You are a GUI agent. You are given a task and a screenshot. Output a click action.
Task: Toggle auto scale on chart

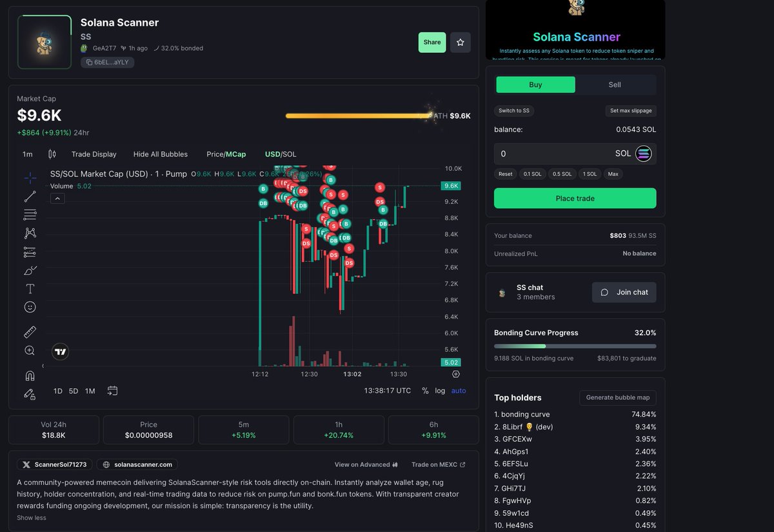(459, 391)
